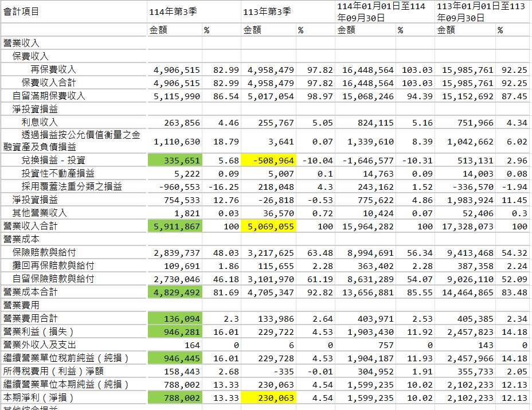
Task: Click the green 4,829,492 operating cost cell
Action: pyautogui.click(x=175, y=292)
